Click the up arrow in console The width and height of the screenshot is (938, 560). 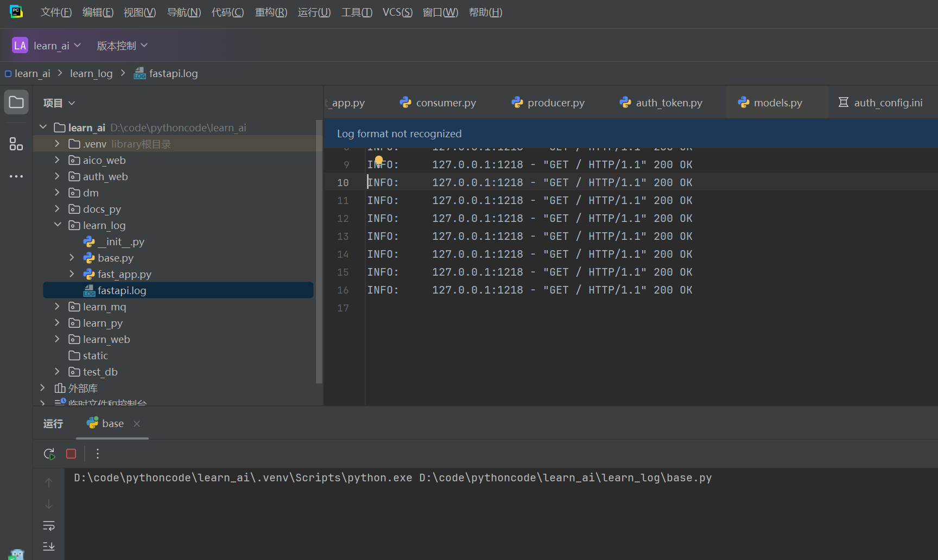(x=49, y=482)
